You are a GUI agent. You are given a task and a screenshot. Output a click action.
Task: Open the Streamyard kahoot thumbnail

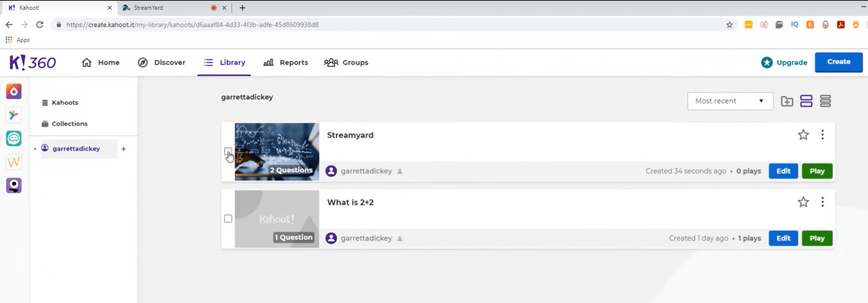[277, 152]
